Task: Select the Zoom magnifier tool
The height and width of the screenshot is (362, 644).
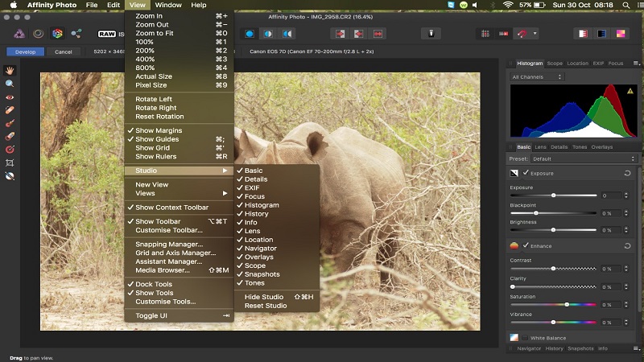Action: tap(10, 84)
